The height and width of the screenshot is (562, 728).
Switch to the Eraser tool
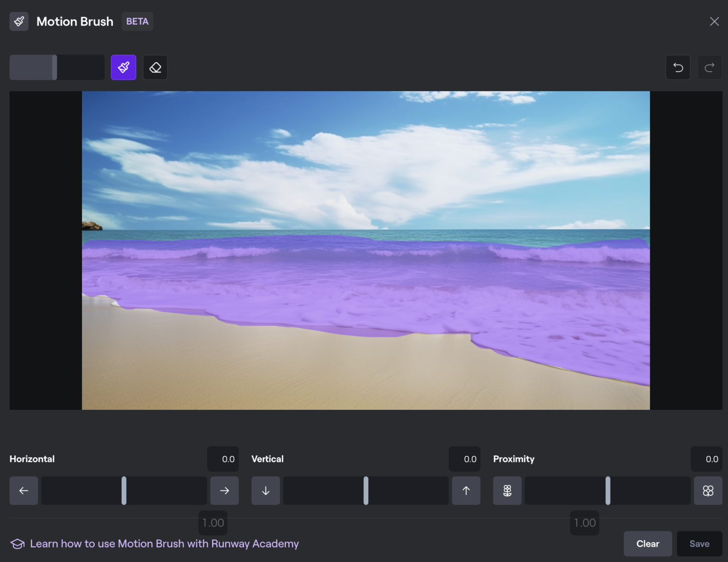pyautogui.click(x=155, y=67)
